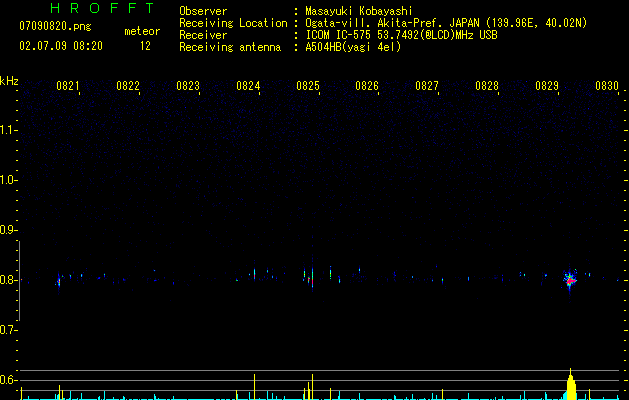Click the 0823 time marker
This screenshot has height=400, width=629.
188,86
